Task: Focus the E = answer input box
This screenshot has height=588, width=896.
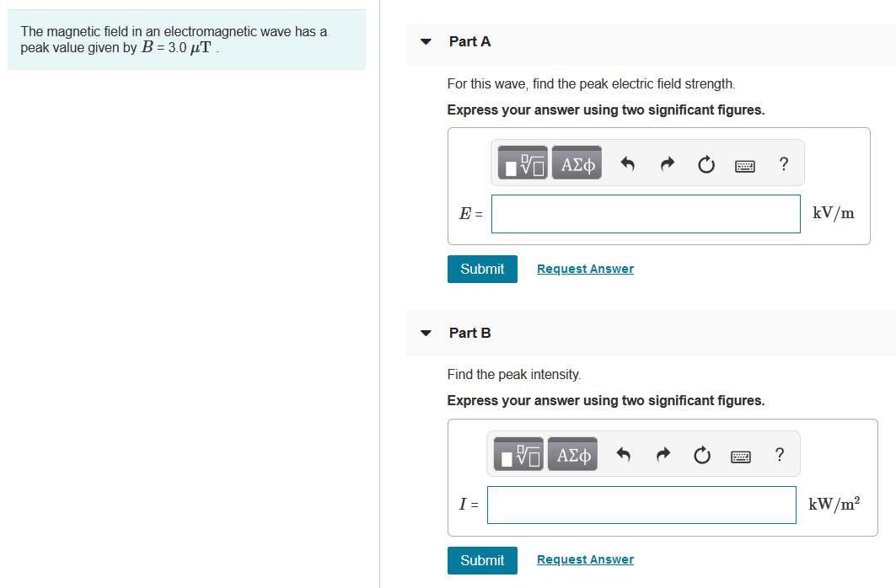Action: [x=646, y=214]
